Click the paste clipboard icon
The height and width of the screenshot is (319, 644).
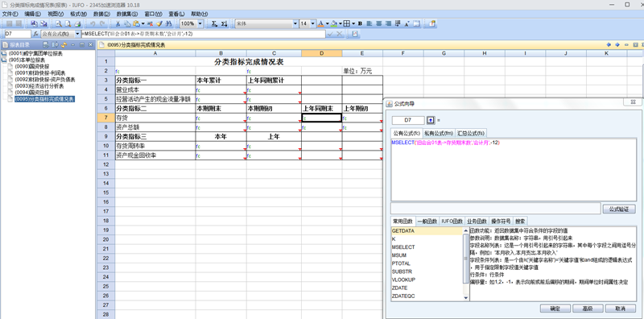(x=136, y=24)
